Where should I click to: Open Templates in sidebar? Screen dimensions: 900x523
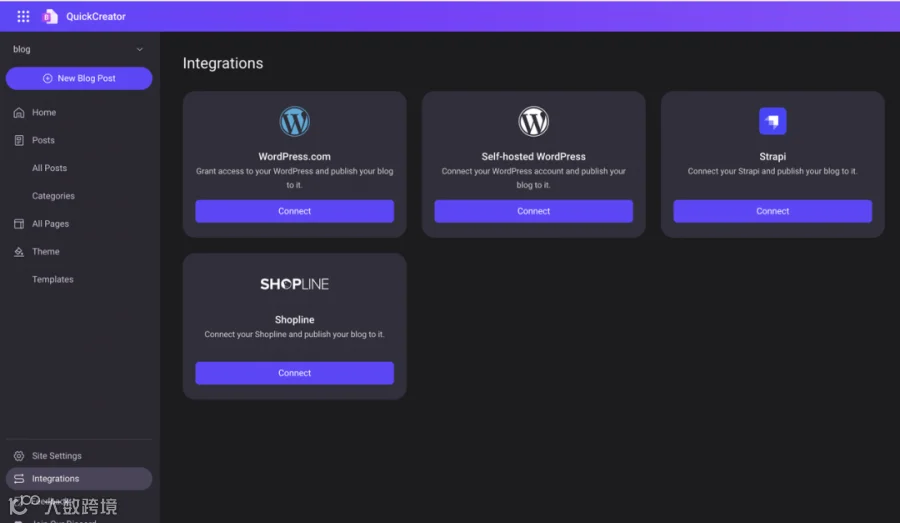coord(53,280)
